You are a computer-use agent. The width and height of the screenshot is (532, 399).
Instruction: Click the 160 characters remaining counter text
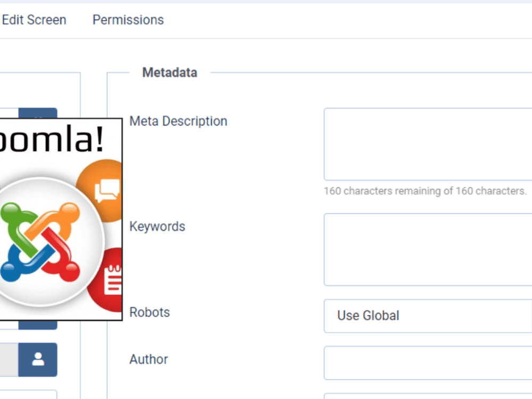point(425,191)
